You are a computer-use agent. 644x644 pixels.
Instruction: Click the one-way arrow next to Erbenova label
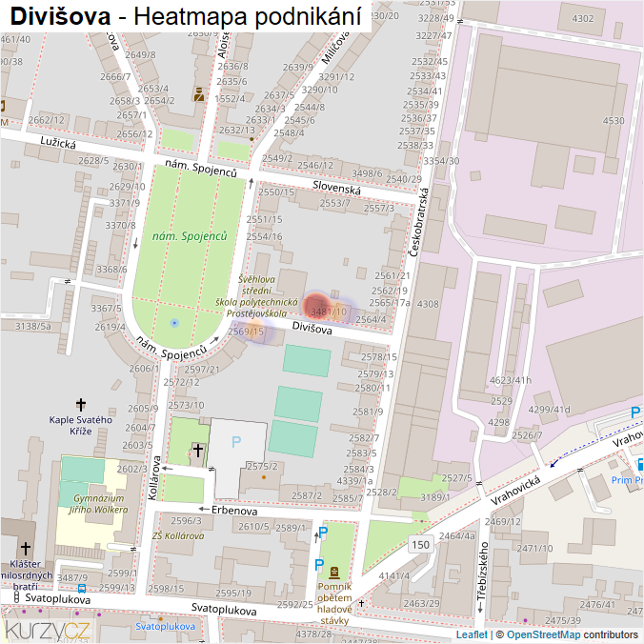click(x=204, y=509)
